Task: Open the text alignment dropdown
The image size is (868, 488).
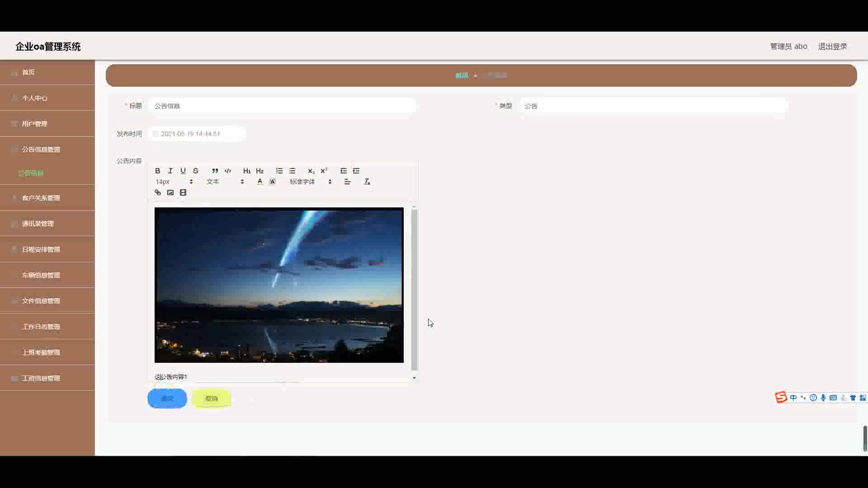Action: point(347,182)
